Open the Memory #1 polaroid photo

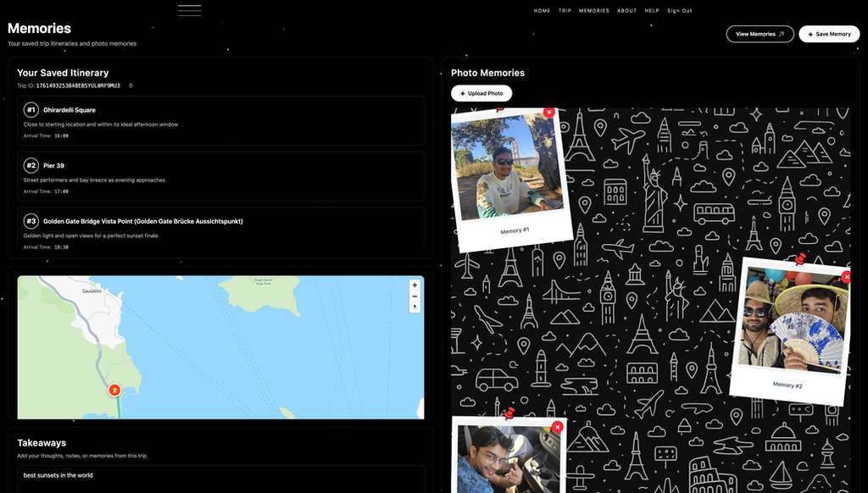coord(508,167)
